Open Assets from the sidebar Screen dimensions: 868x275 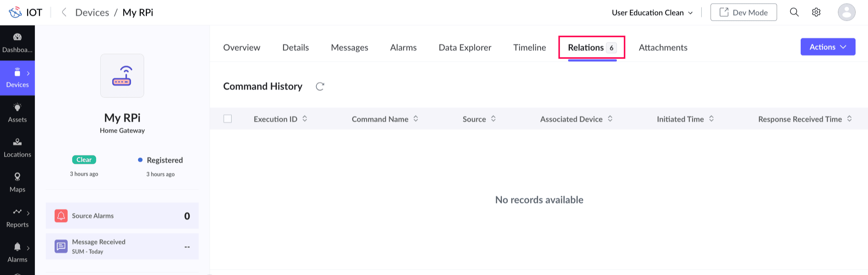click(17, 113)
